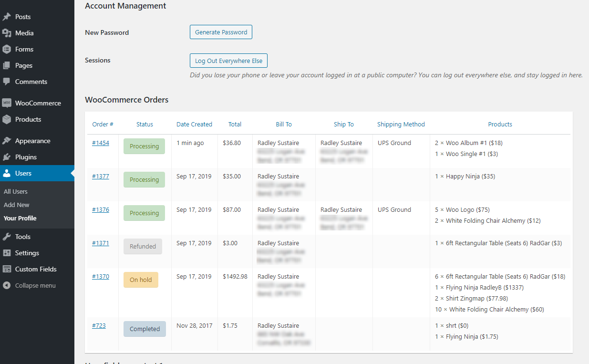589x364 pixels.
Task: Click '2 × Shirt Zingmap ($77.98)' product
Action: point(472,298)
